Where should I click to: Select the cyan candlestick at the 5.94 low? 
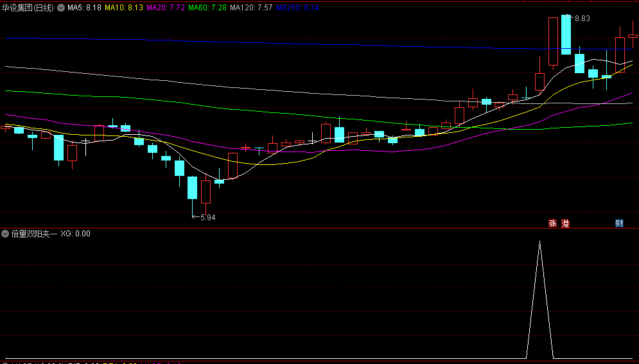pos(193,187)
